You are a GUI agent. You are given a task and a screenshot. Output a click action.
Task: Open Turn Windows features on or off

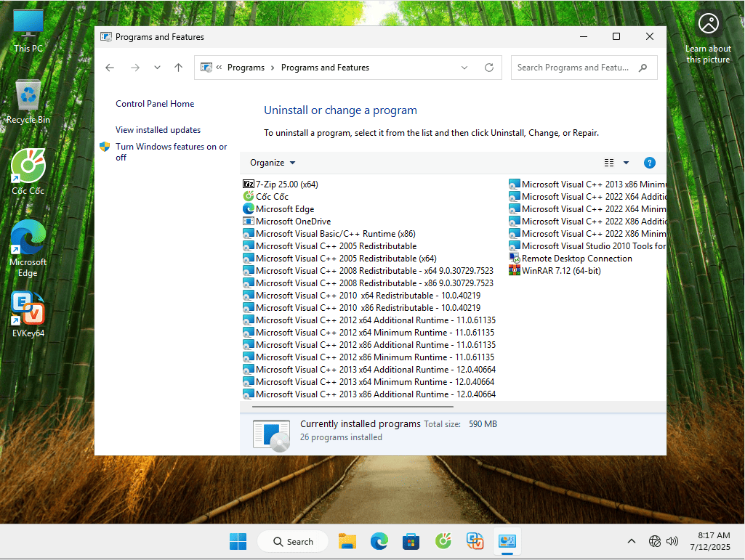pyautogui.click(x=171, y=152)
